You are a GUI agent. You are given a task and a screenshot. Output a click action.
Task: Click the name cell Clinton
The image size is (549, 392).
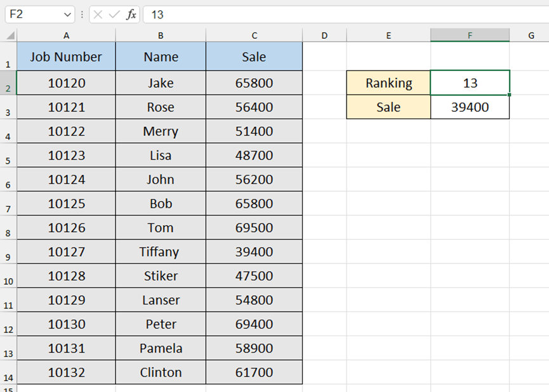(161, 372)
